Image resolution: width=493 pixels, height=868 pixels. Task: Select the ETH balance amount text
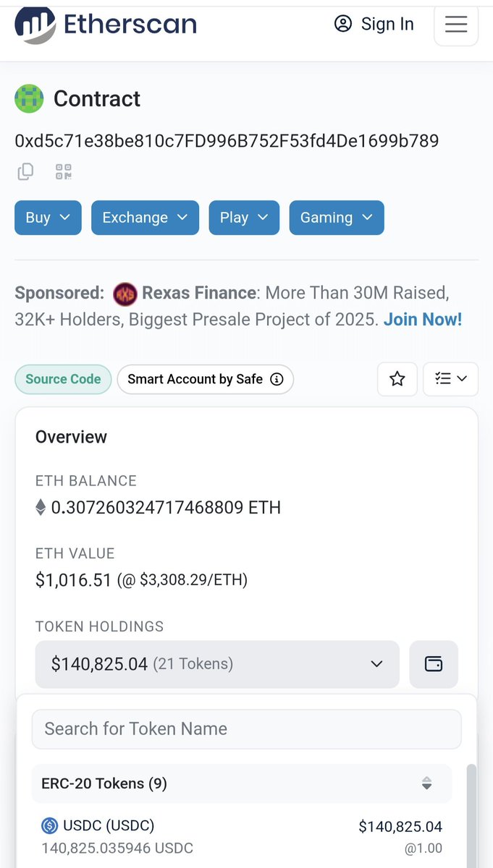click(166, 508)
